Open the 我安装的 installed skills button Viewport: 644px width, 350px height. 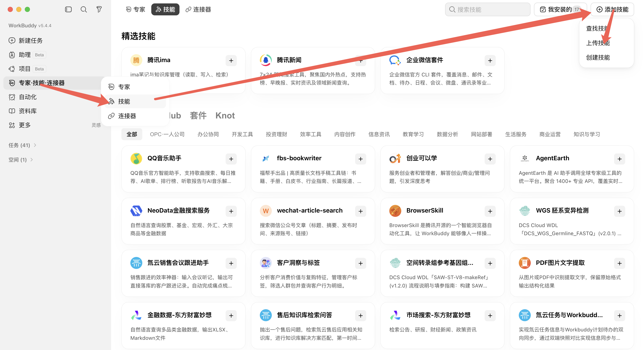coord(560,9)
